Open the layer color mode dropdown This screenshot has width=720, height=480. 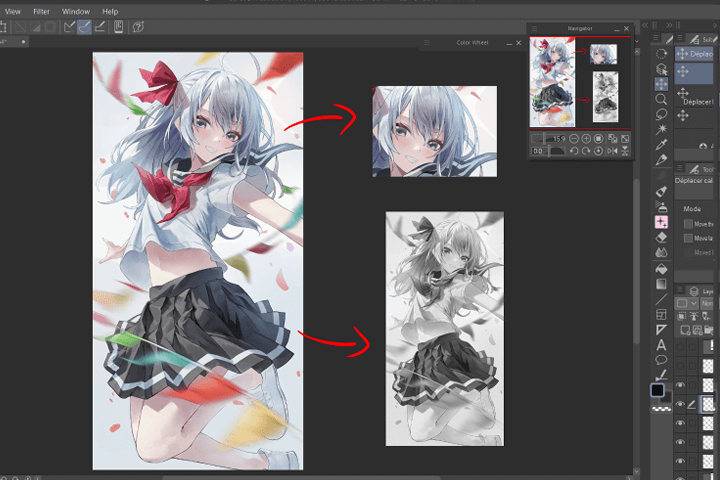pos(686,303)
